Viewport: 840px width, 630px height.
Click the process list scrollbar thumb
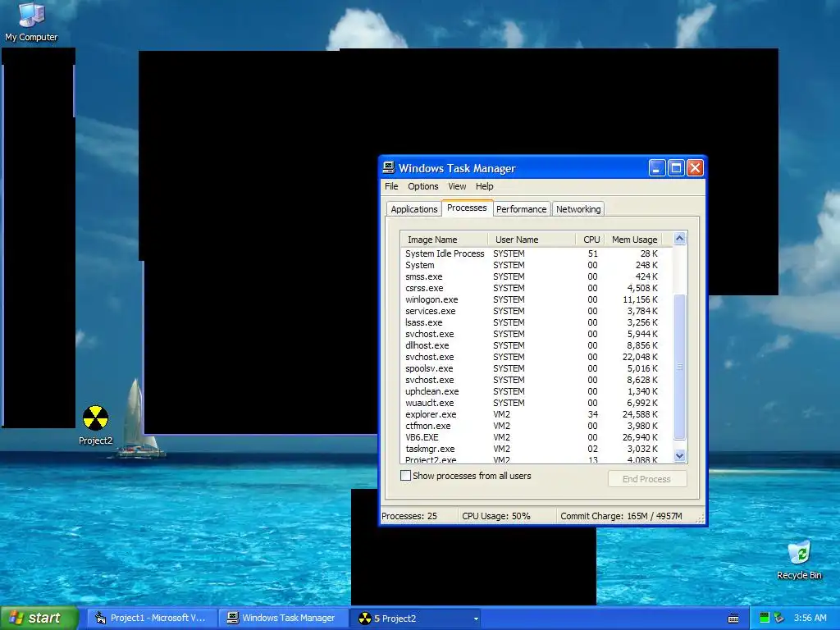tap(679, 367)
